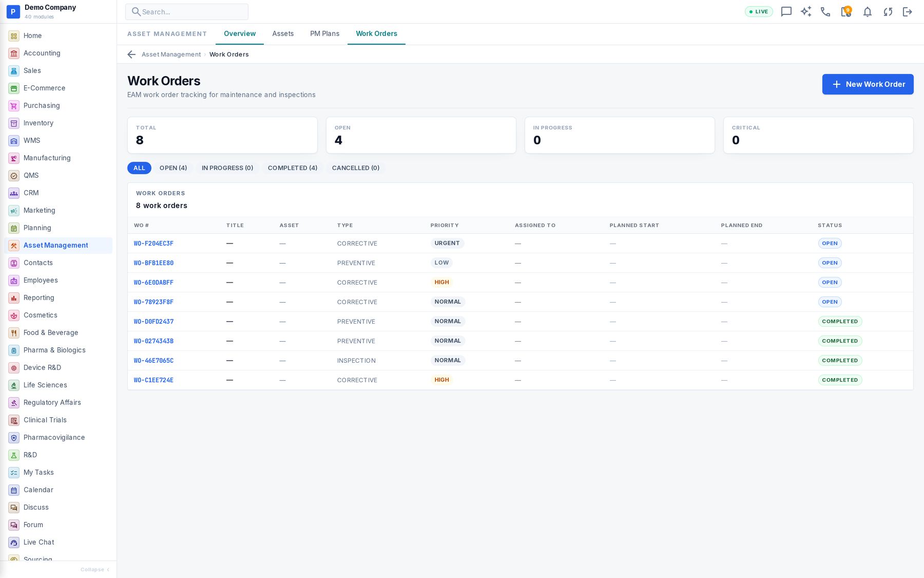Open work order WO-F204EC3F

click(x=153, y=244)
